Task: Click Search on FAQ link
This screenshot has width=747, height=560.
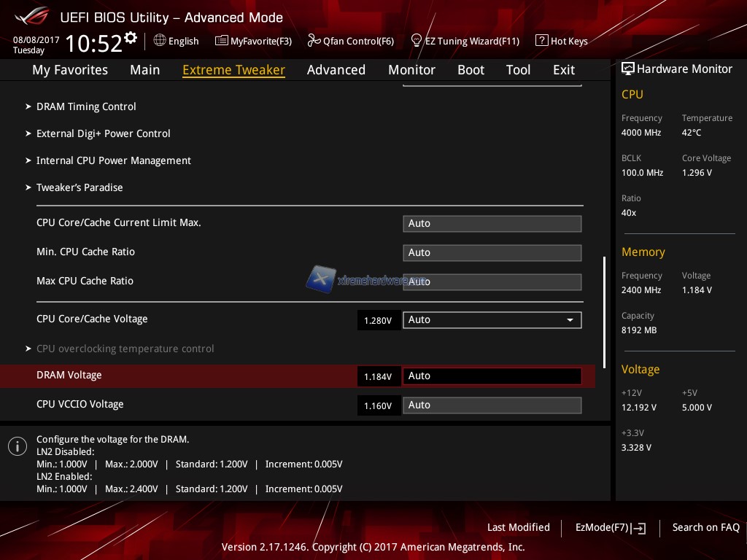Action: click(x=705, y=527)
